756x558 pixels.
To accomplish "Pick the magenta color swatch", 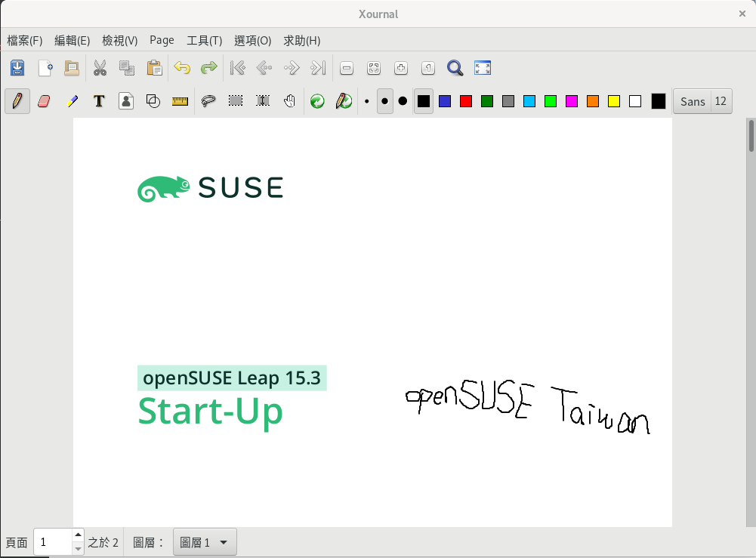I will click(572, 101).
